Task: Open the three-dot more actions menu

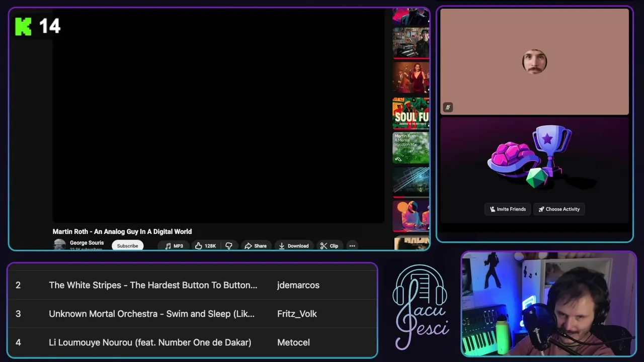Action: coord(352,246)
